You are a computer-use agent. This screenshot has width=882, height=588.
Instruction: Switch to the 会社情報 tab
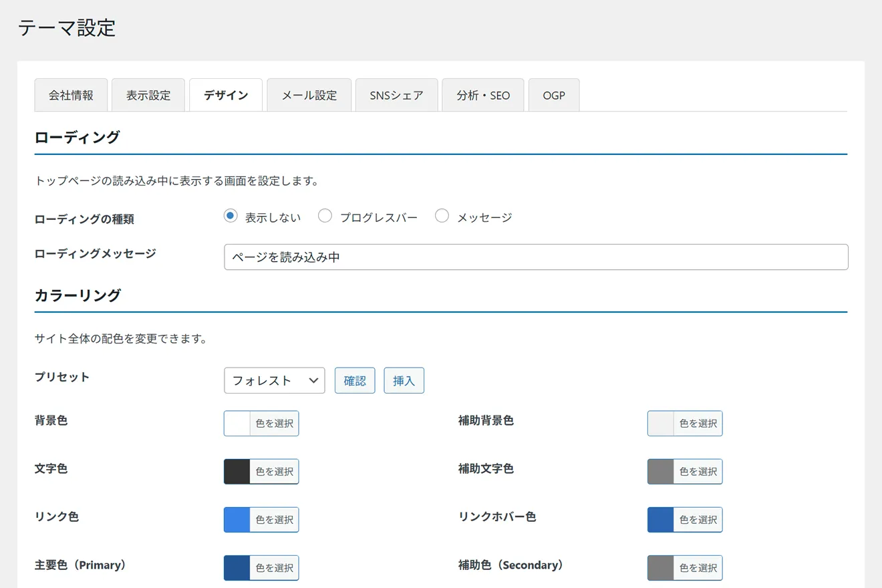[71, 95]
